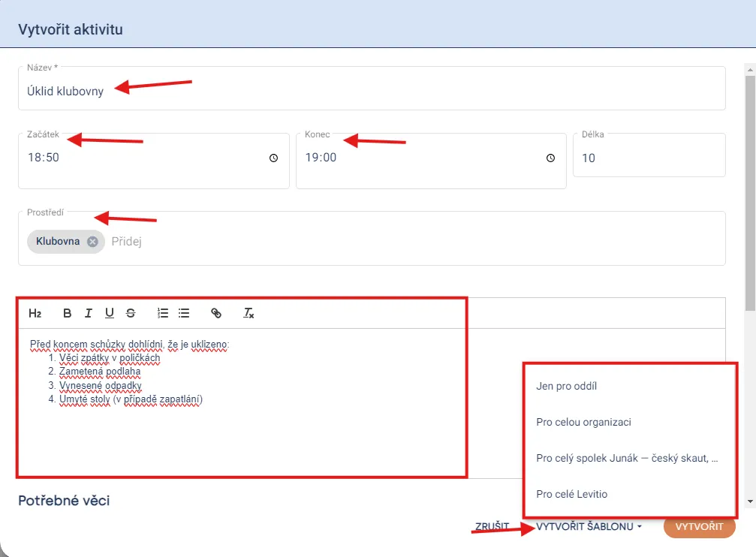Viewport: 756px width, 557px height.
Task: Insert a bulleted list
Action: (184, 314)
